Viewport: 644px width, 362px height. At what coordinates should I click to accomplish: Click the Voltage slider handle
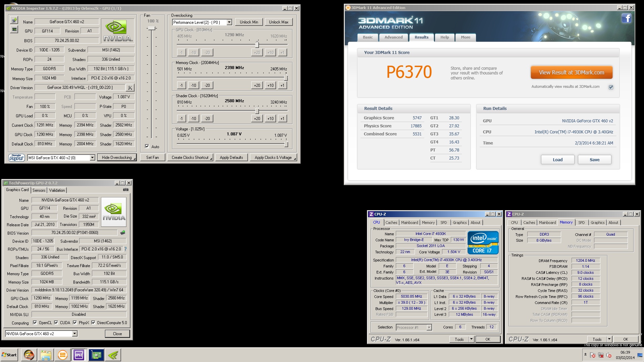pos(286,144)
